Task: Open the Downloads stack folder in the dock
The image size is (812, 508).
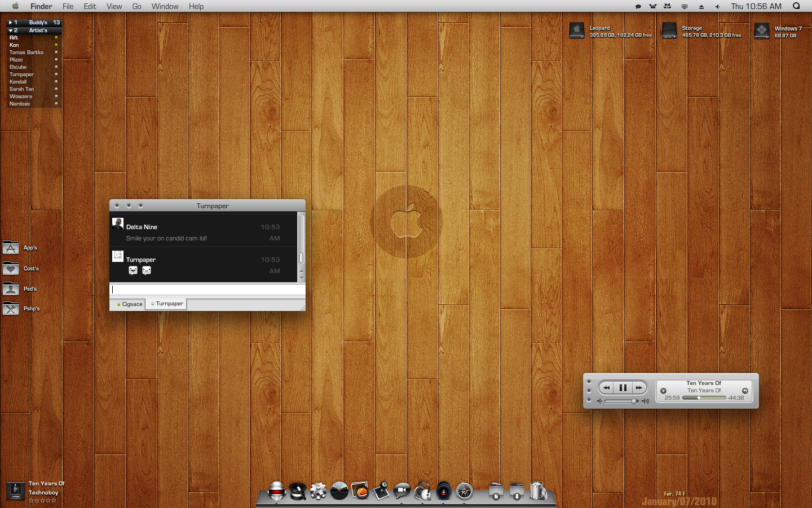Action: point(517,491)
